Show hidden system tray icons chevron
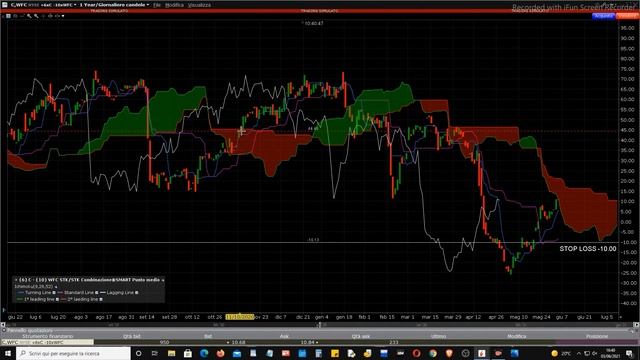 click(x=579, y=353)
